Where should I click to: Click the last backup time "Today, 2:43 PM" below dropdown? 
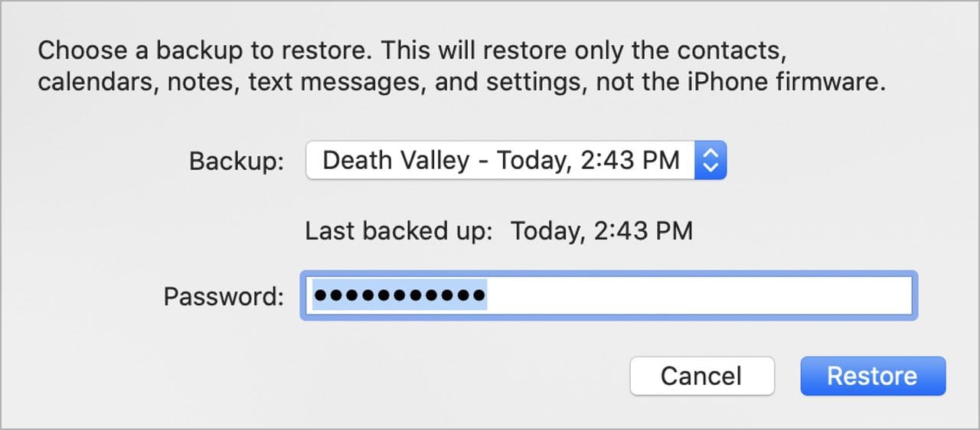[x=601, y=230]
